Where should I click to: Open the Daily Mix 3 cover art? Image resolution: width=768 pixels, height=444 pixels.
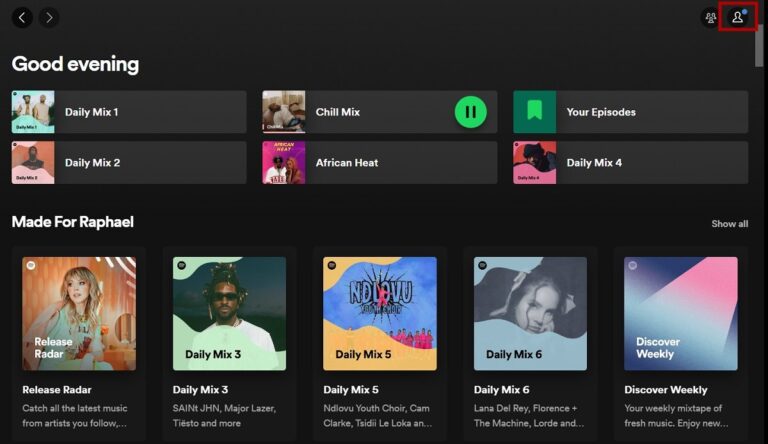[x=229, y=313]
